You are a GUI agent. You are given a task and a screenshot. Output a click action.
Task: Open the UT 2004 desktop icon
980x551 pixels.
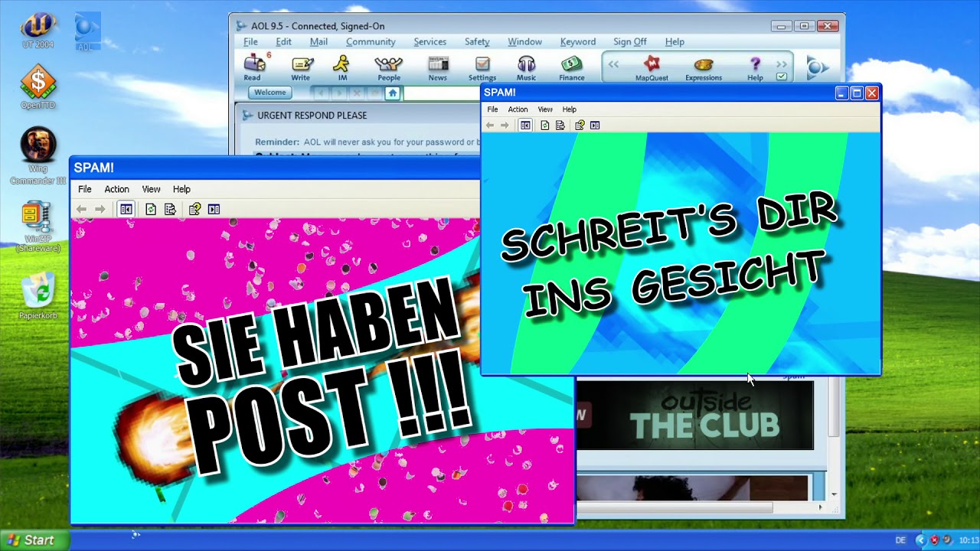click(38, 31)
